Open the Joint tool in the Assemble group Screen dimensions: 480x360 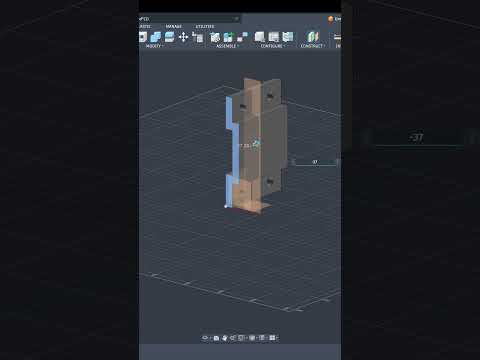point(215,37)
